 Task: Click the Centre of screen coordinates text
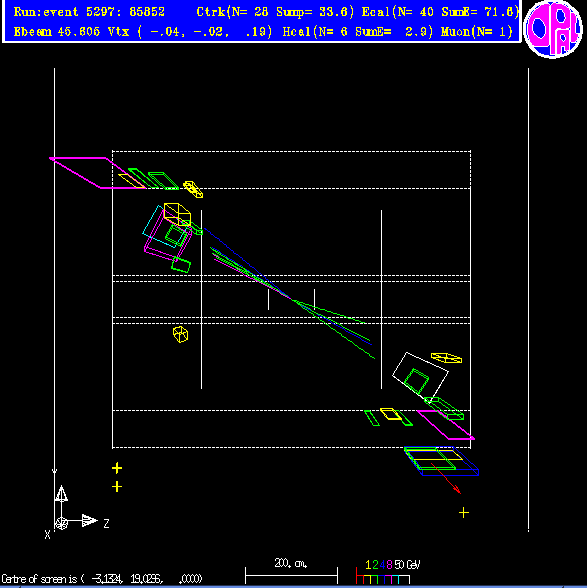click(x=102, y=579)
